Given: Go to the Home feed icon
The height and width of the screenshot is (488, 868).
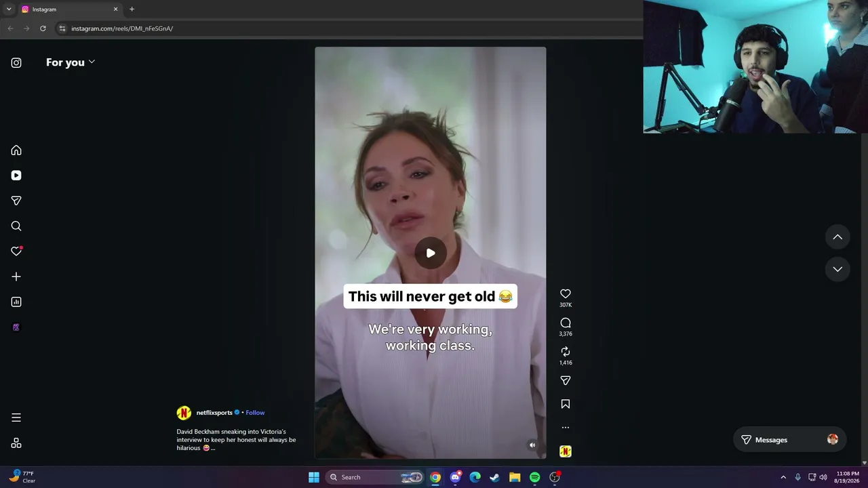Looking at the screenshot, I should pos(16,150).
